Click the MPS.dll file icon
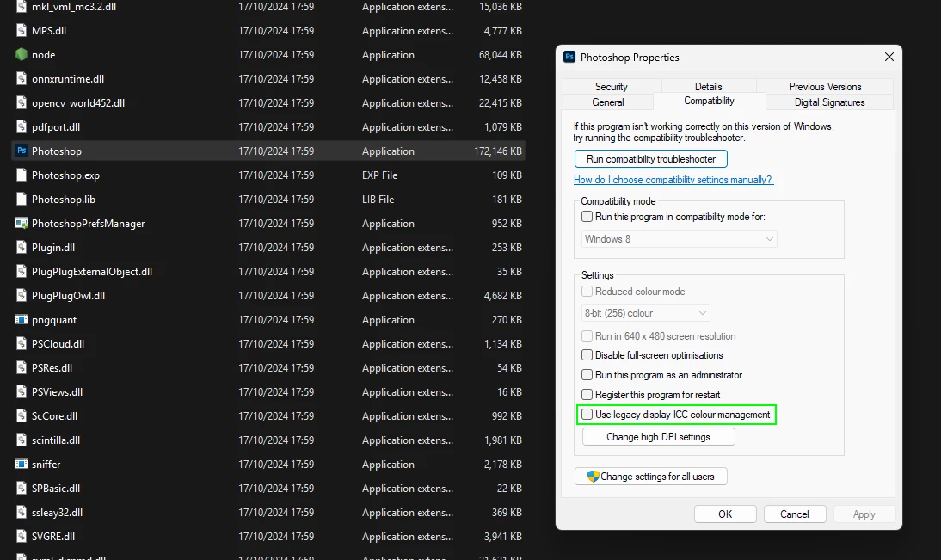941x560 pixels. pos(22,31)
